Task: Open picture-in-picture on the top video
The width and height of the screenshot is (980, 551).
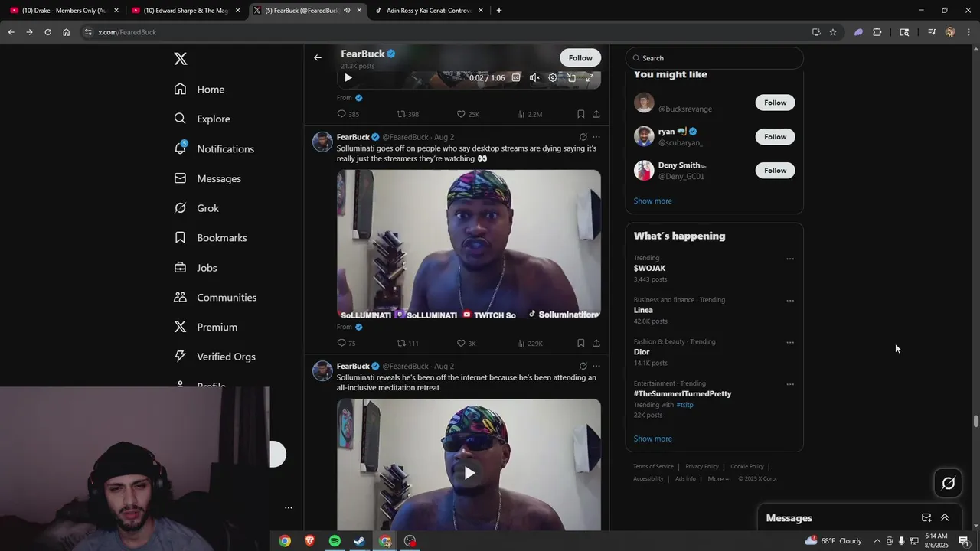Action: coord(571,77)
